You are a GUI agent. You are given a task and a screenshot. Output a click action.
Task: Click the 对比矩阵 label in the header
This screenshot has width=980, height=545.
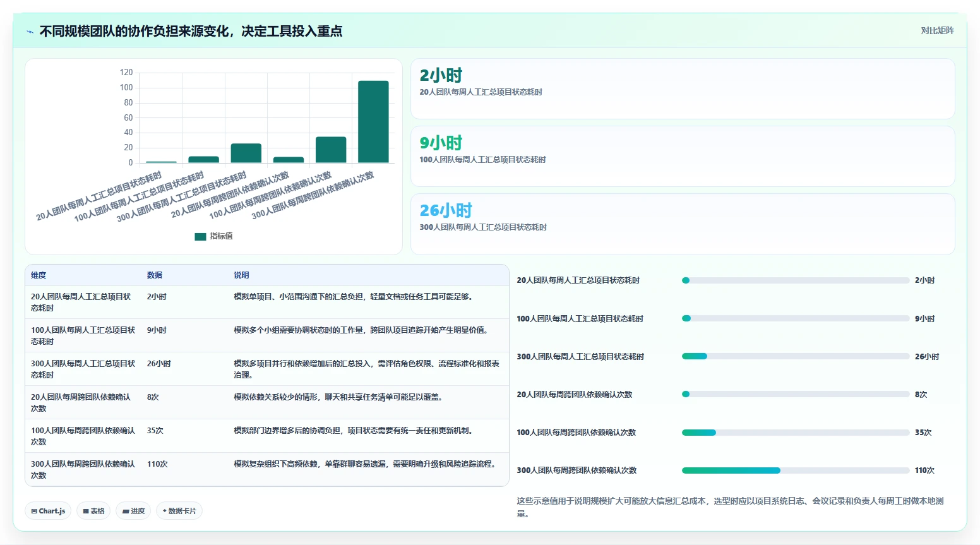click(937, 30)
